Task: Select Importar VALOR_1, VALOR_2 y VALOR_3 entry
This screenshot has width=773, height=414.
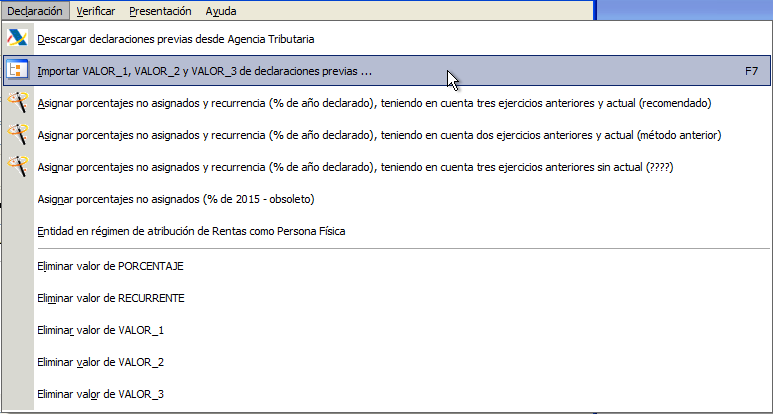Action: pos(387,71)
